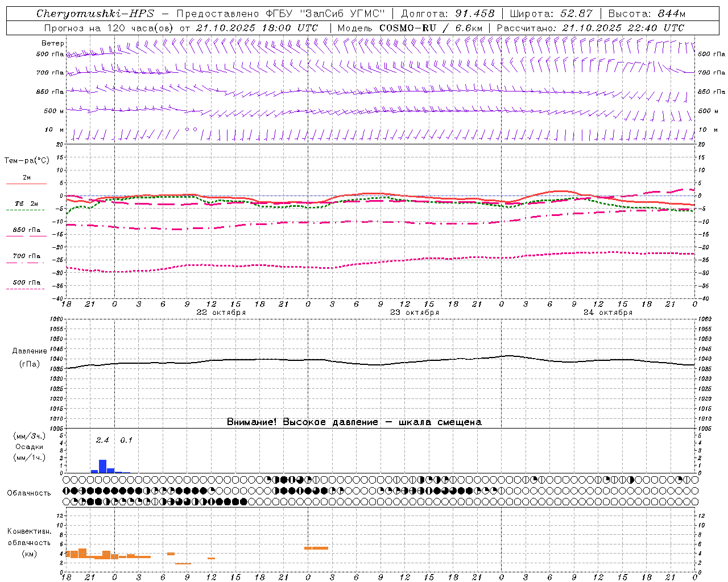Screen dimensions: 728x582
Task: Click the 'Высота: 844м' value
Action: (647, 14)
